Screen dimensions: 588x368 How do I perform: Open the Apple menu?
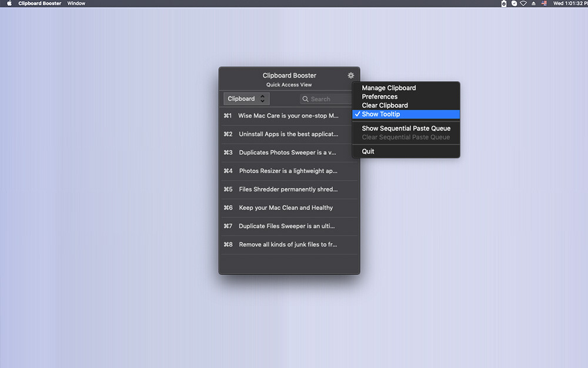(x=9, y=4)
